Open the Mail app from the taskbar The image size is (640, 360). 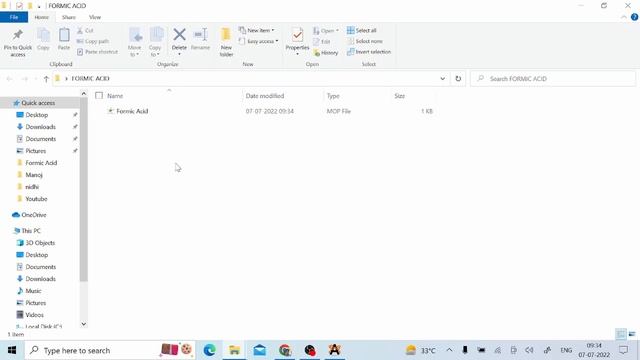pos(260,350)
